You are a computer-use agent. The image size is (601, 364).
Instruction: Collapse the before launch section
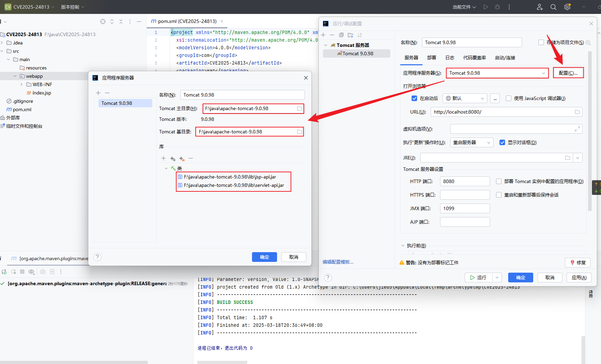403,246
